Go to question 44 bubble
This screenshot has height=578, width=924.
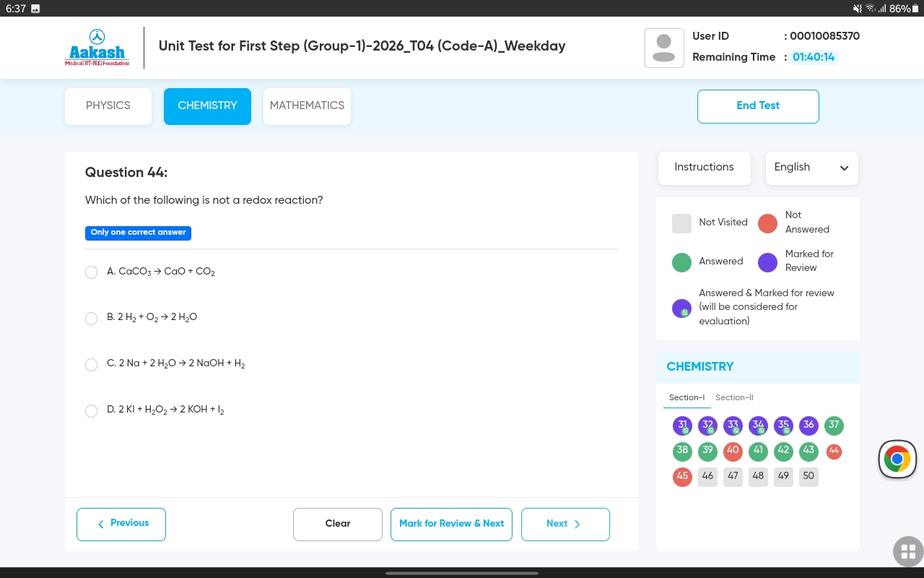point(834,451)
